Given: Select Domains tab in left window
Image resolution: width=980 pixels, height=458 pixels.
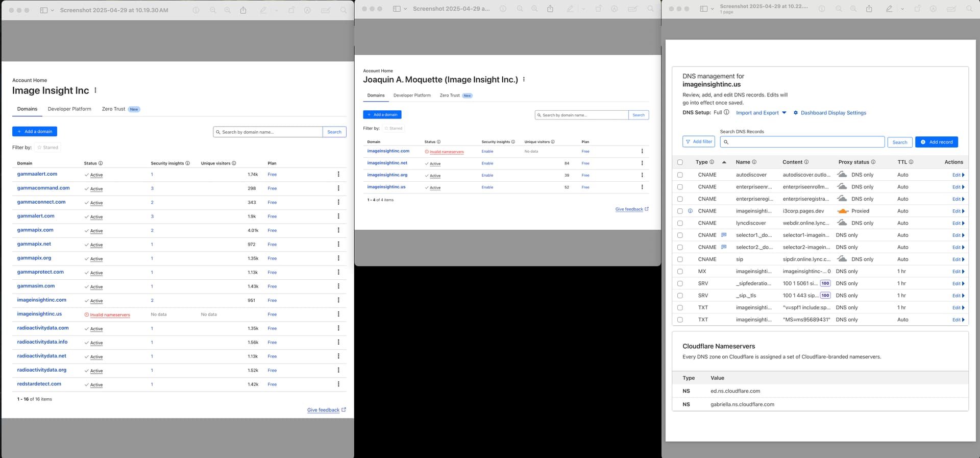Looking at the screenshot, I should point(27,109).
